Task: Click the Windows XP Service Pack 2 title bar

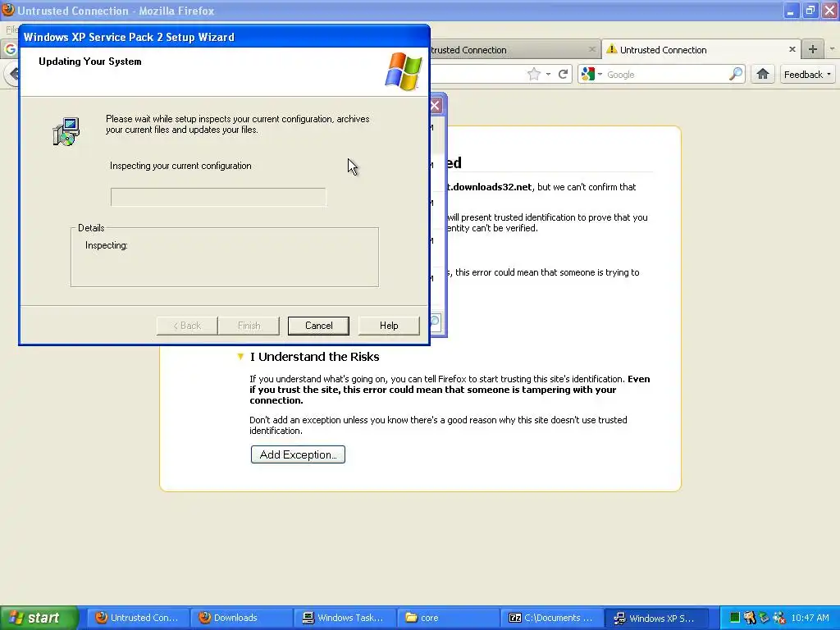Action: pos(224,37)
